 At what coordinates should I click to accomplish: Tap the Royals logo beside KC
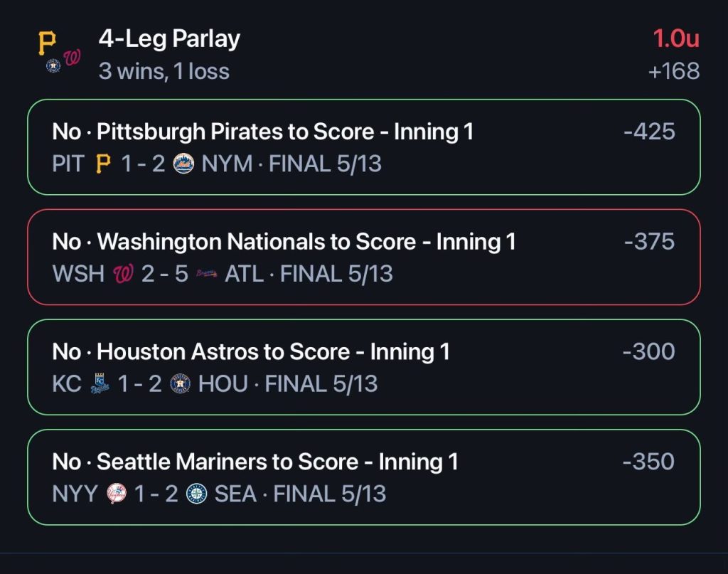(101, 384)
